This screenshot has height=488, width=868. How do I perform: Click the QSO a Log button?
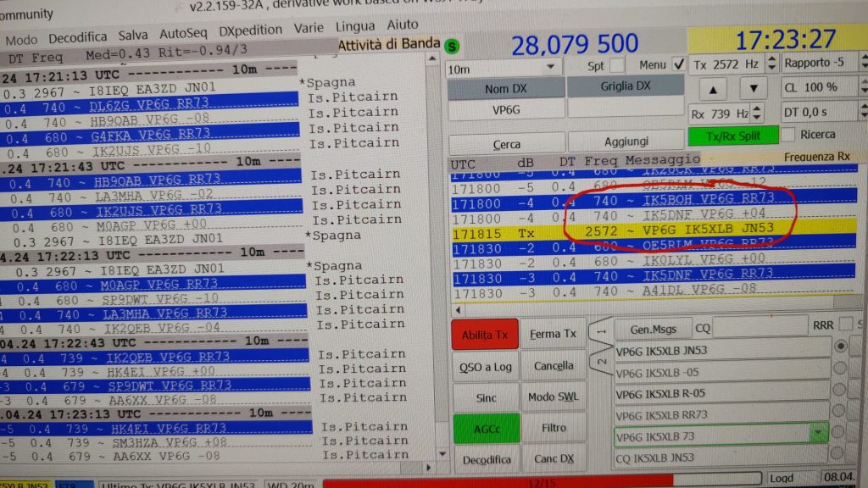tap(486, 366)
